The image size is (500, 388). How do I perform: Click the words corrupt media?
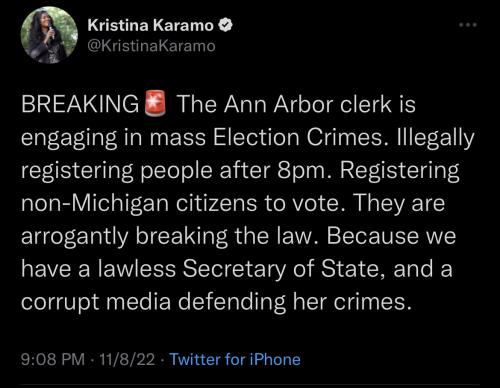96,302
